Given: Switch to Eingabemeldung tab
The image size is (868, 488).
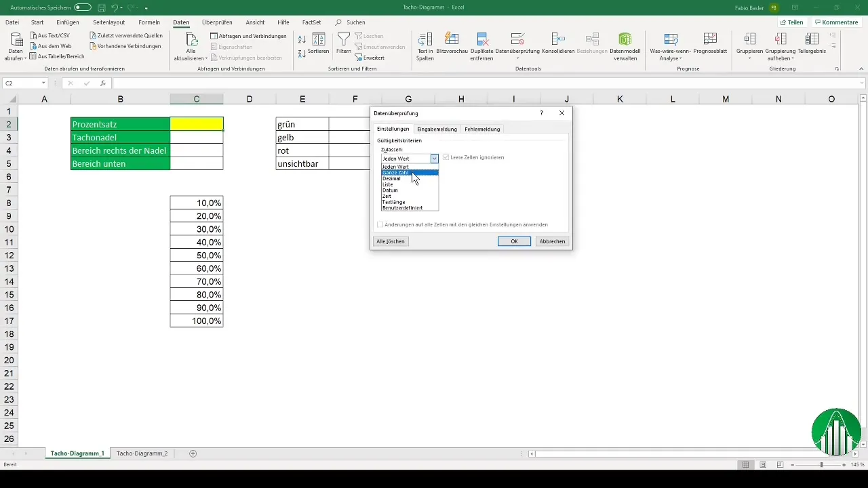Looking at the screenshot, I should coord(437,129).
